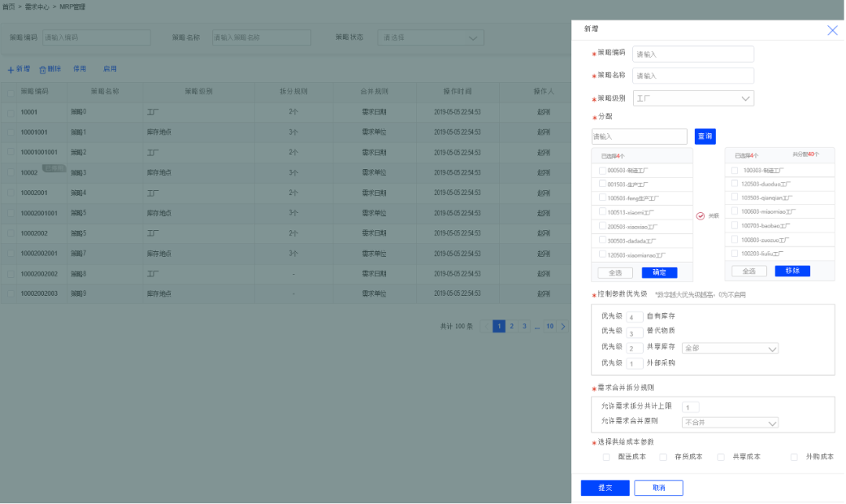Close the 新增 panel with the X icon
Image resolution: width=846 pixels, height=504 pixels.
click(x=832, y=31)
